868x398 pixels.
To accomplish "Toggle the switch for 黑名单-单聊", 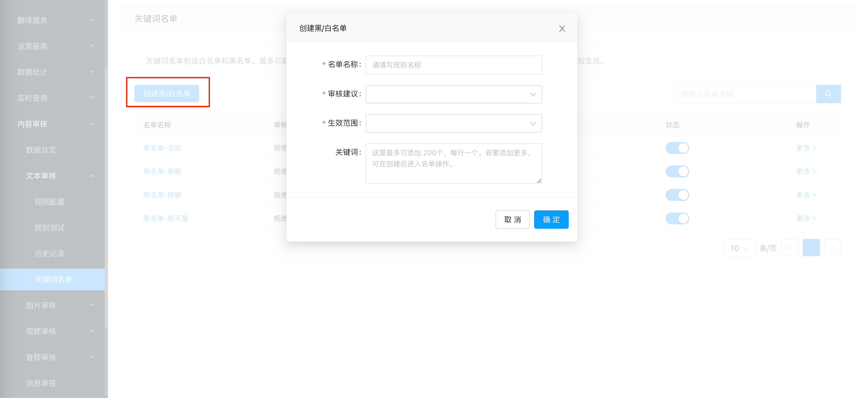I will (x=677, y=171).
